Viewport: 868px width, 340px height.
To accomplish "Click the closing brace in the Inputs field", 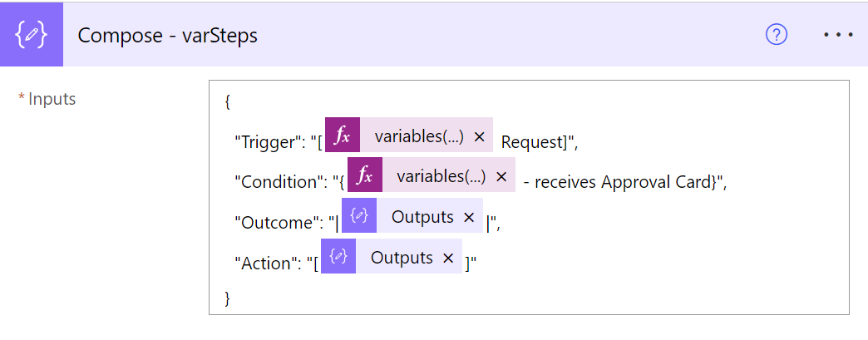I will point(228,298).
